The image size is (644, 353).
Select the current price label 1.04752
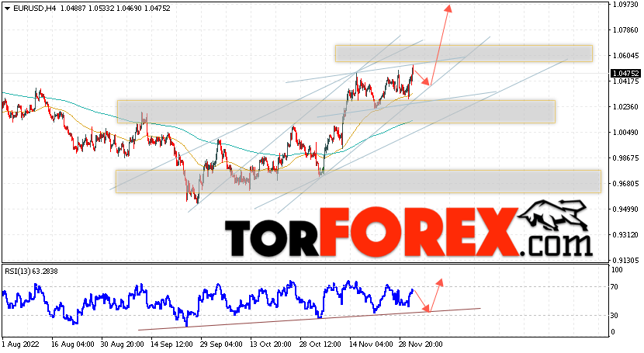tap(625, 74)
